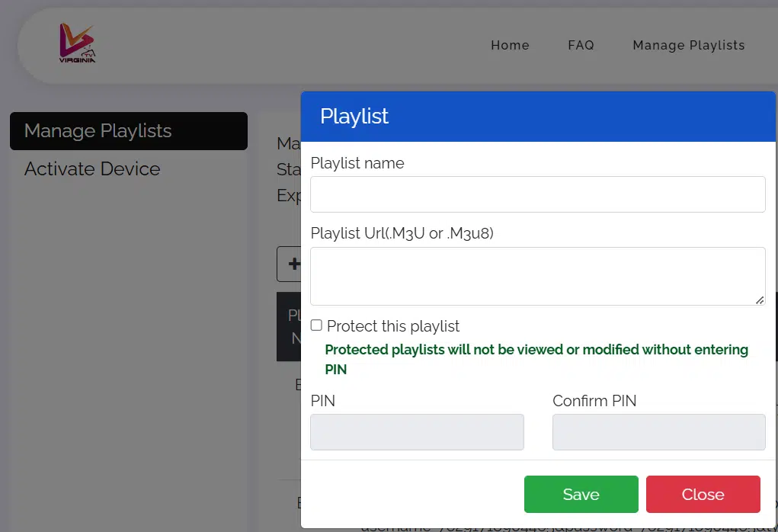
Task: Tick the Protect this playlist checkbox
Action: pos(316,325)
